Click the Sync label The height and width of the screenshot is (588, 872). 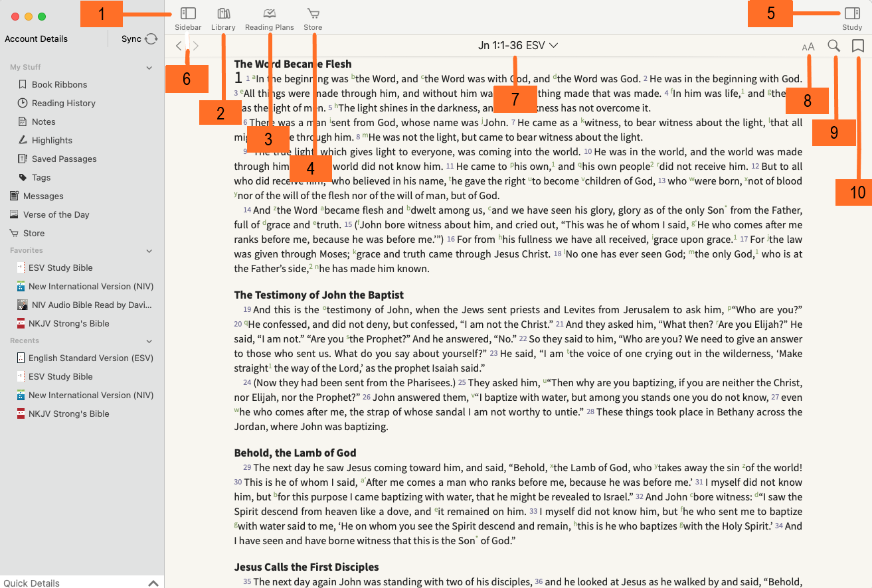[131, 38]
